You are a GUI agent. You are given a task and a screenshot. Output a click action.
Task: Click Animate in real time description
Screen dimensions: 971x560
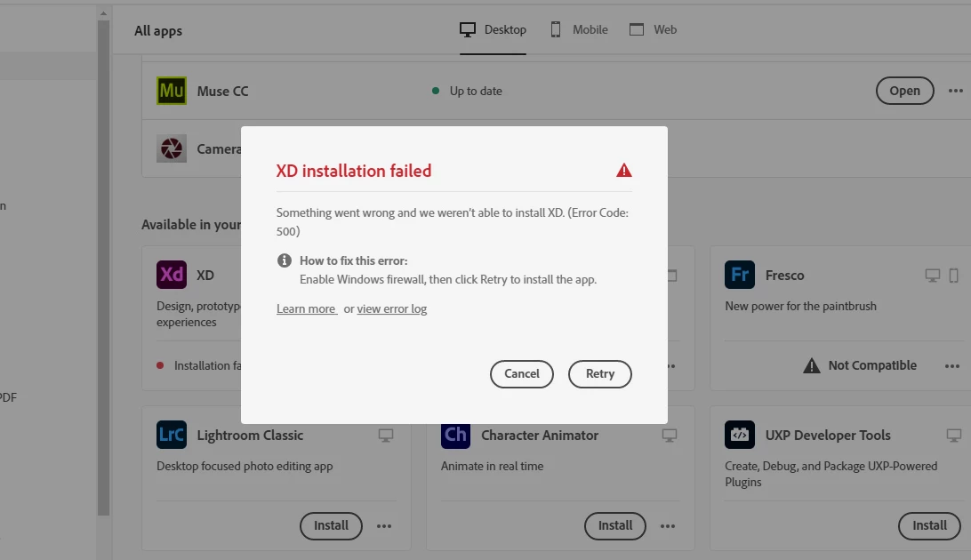coord(493,466)
